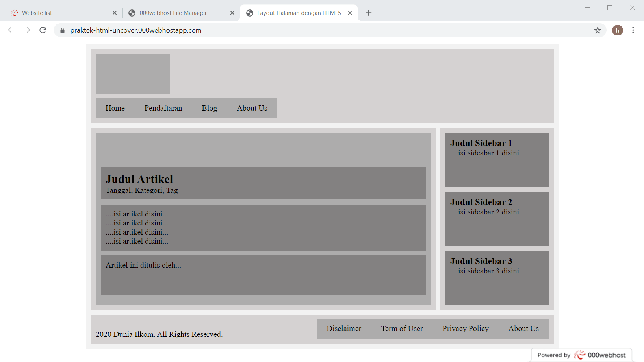This screenshot has height=362, width=644.
Task: Click '....isi sideabar 3 disini...' text
Action: (488, 271)
